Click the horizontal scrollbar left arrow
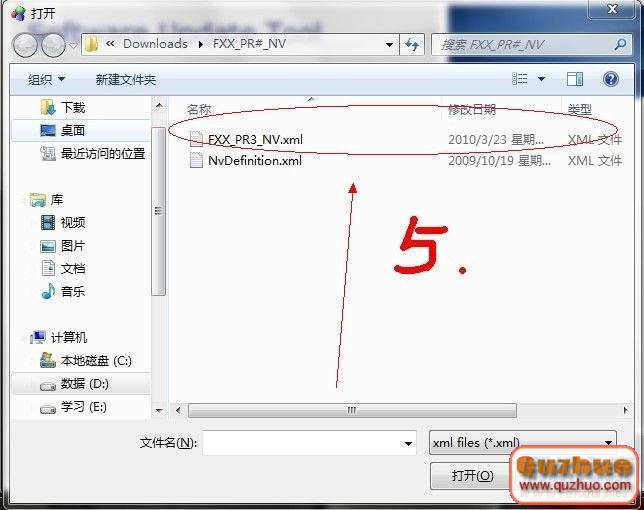 (178, 410)
